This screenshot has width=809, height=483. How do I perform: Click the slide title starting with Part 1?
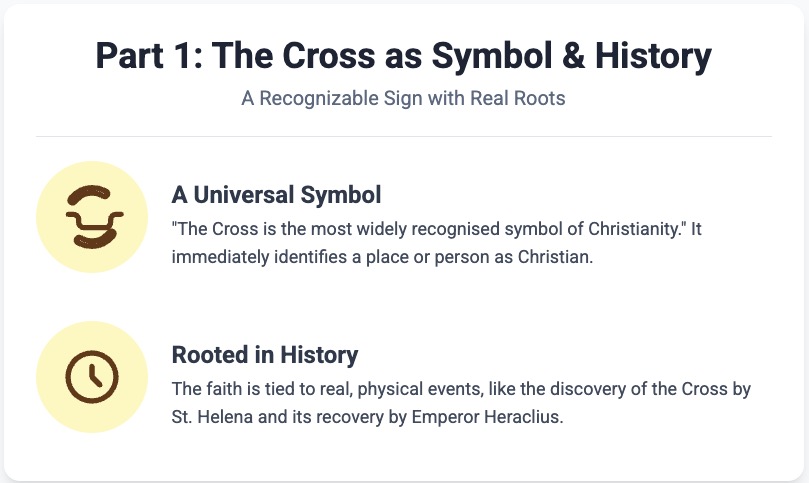pyautogui.click(x=404, y=55)
